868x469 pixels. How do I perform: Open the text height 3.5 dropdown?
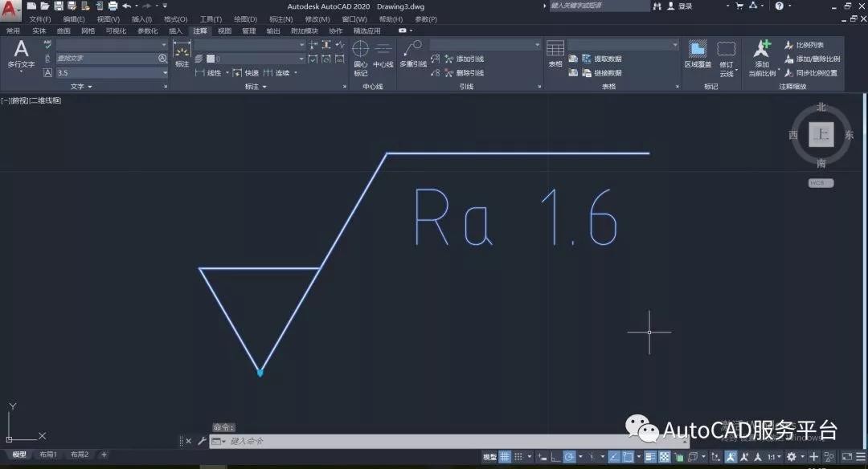165,72
